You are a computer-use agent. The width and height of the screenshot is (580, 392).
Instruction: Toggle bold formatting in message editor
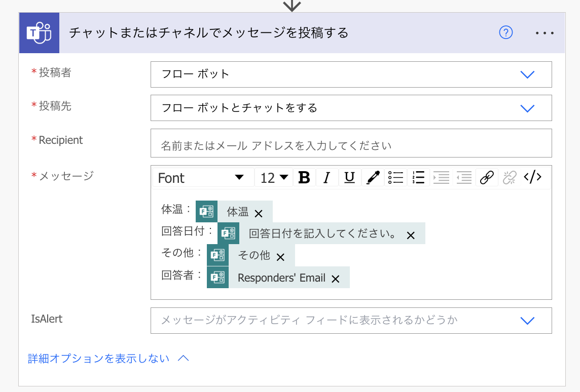304,177
